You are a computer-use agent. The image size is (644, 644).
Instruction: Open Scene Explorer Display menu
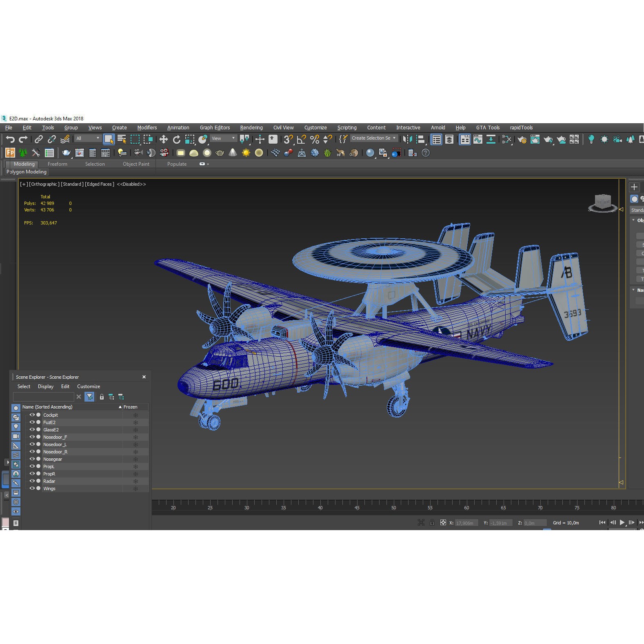pos(46,386)
